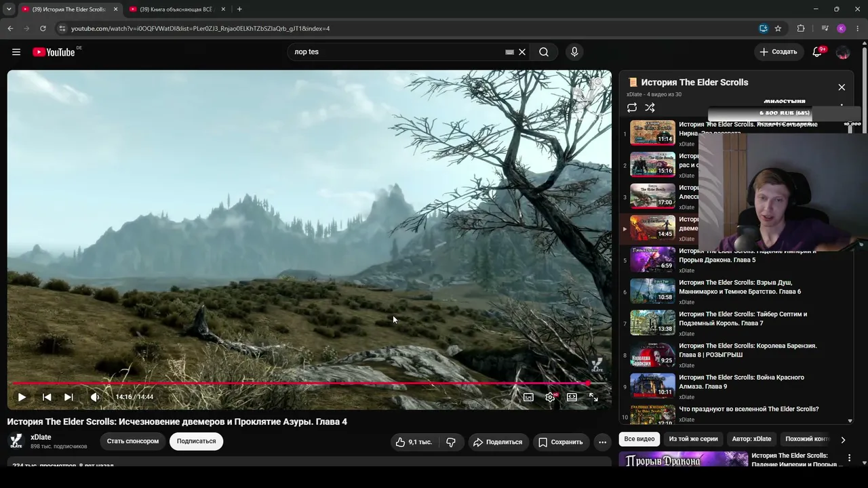Play Война Красного Алмаза. Глава 9
Viewport: 868px width, 488px height.
(736, 386)
